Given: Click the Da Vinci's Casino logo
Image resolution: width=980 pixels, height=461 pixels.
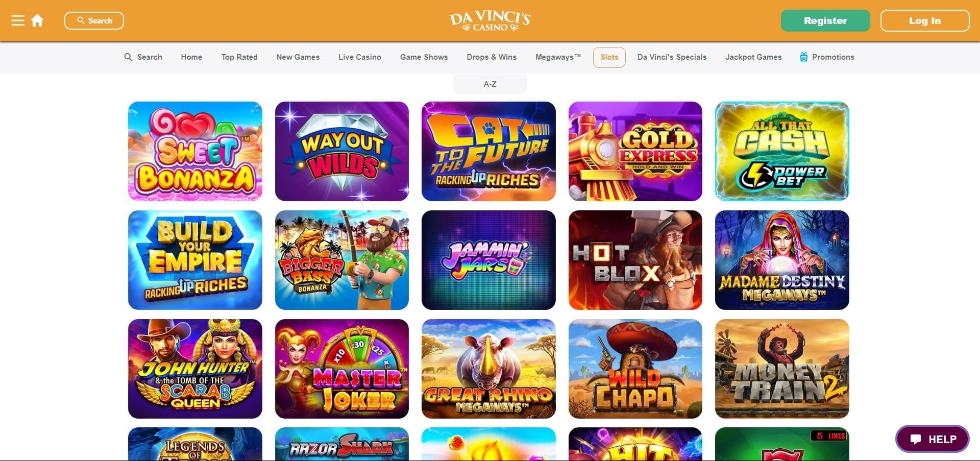Looking at the screenshot, I should pyautogui.click(x=490, y=21).
